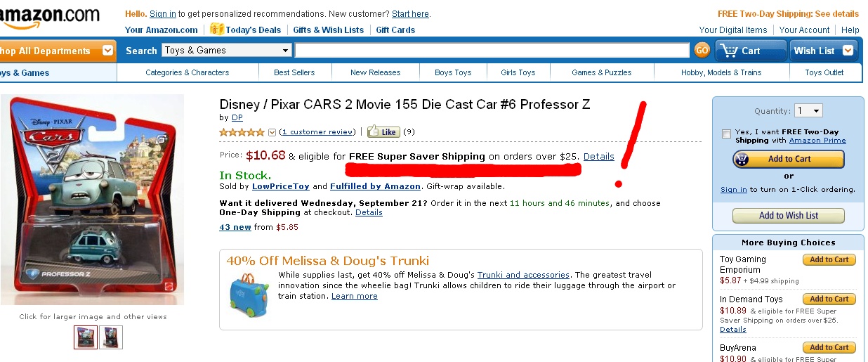The image size is (868, 362).
Task: Click the orange GO search button
Action: [702, 51]
